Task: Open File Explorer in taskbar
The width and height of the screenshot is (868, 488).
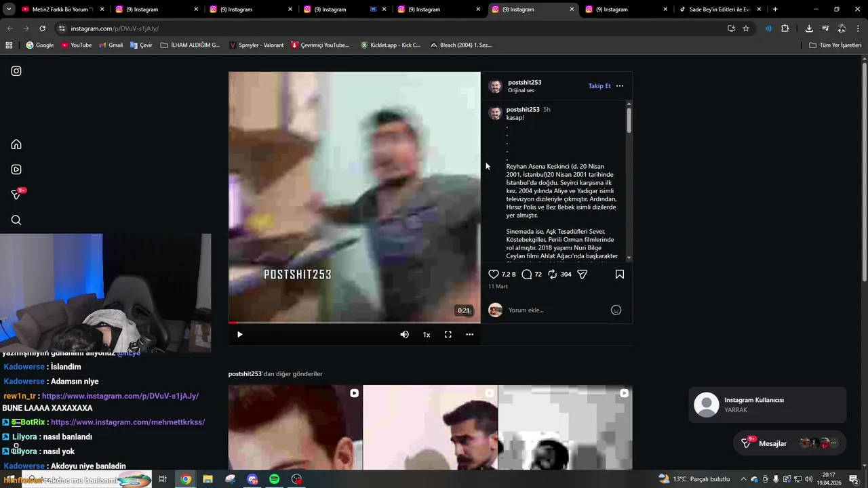Action: click(208, 479)
